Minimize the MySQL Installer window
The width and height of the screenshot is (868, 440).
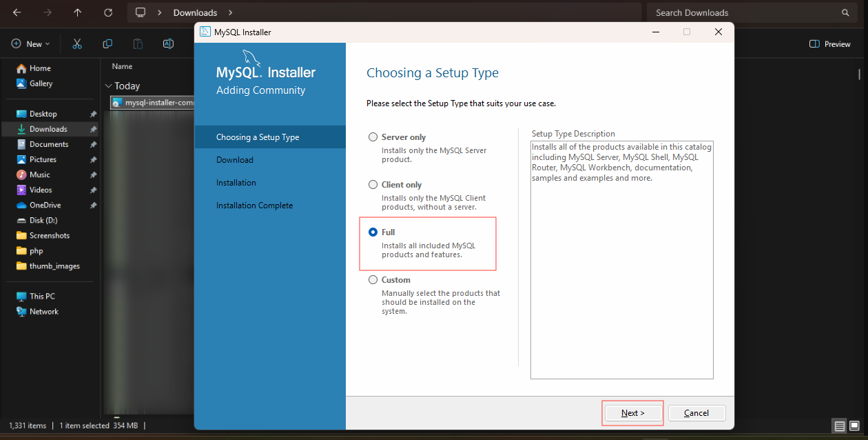point(655,32)
